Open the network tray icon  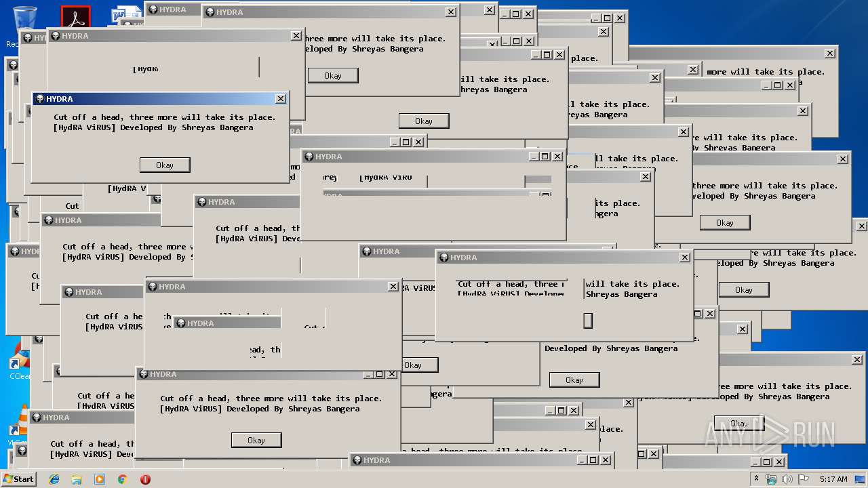point(771,479)
